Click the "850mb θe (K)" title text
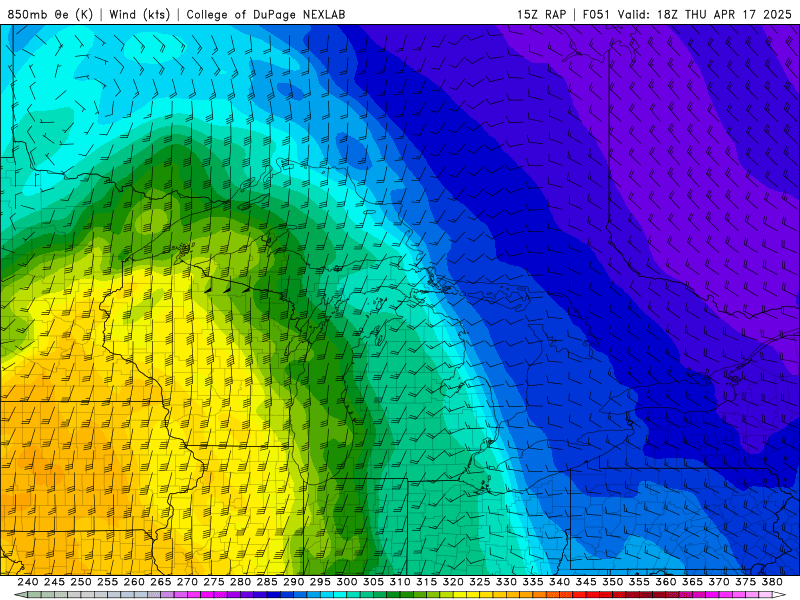 (50, 14)
